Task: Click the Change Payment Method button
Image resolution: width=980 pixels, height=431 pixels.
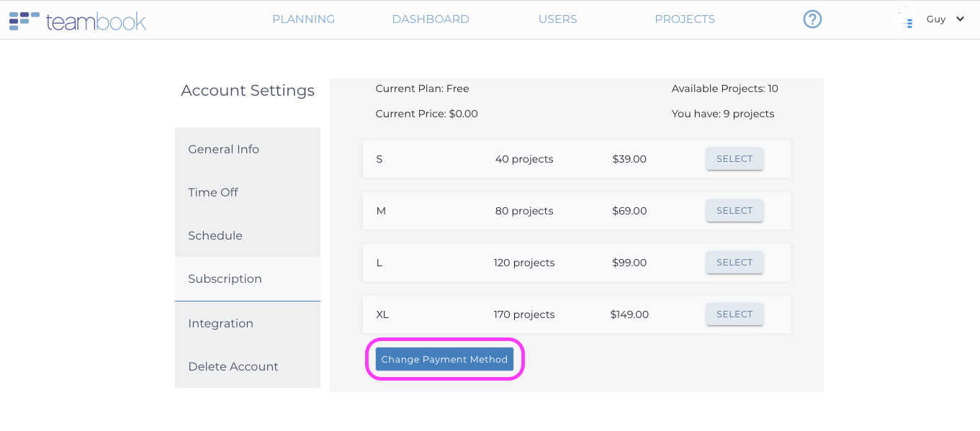Action: pos(444,360)
